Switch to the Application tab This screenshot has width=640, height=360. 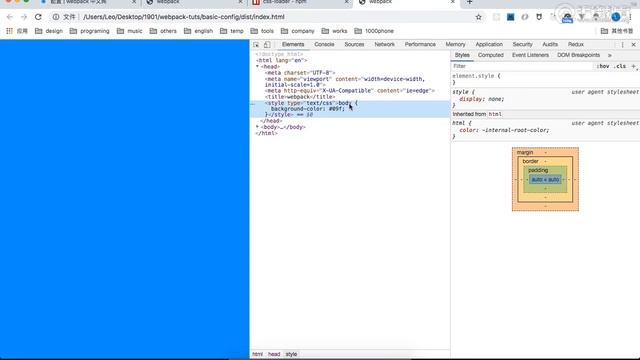point(489,44)
